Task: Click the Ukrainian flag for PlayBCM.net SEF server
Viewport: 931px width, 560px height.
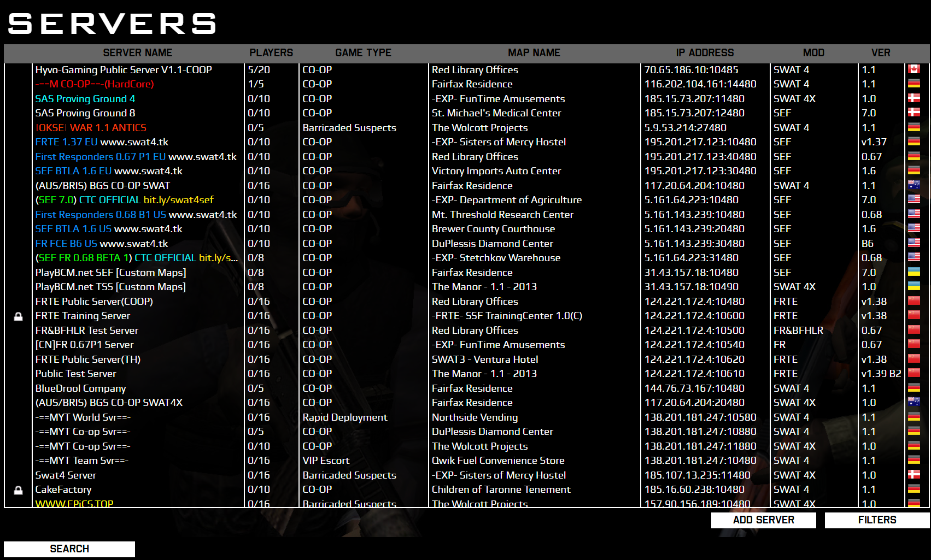Action: point(914,272)
